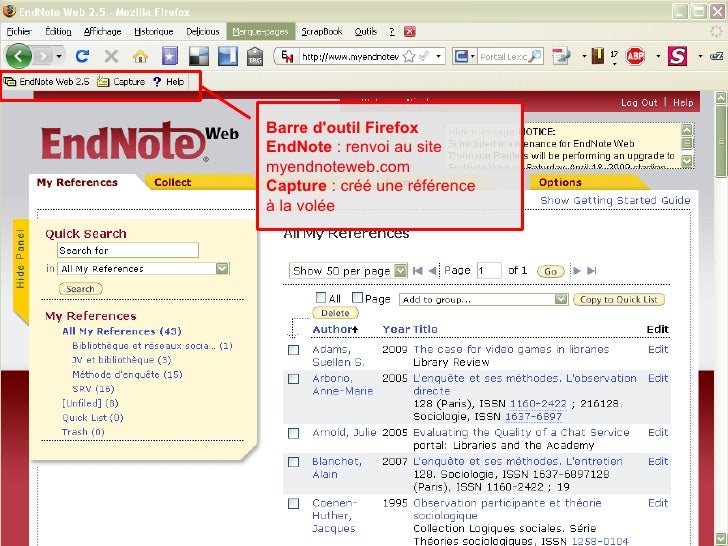
Task: Click the forward navigation arrow
Action: pyautogui.click(x=43, y=57)
